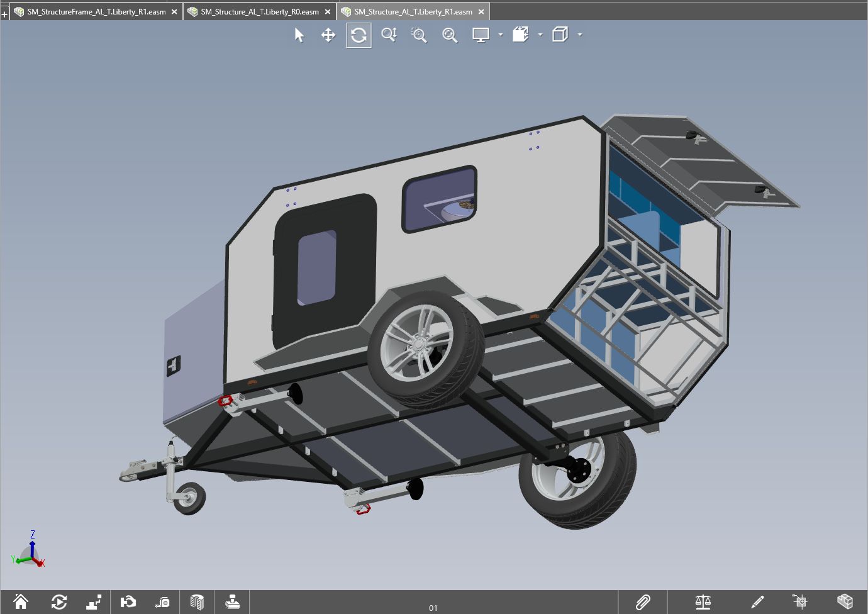Expand the view orientation dropdown arrow
The width and height of the screenshot is (868, 614).
click(540, 35)
